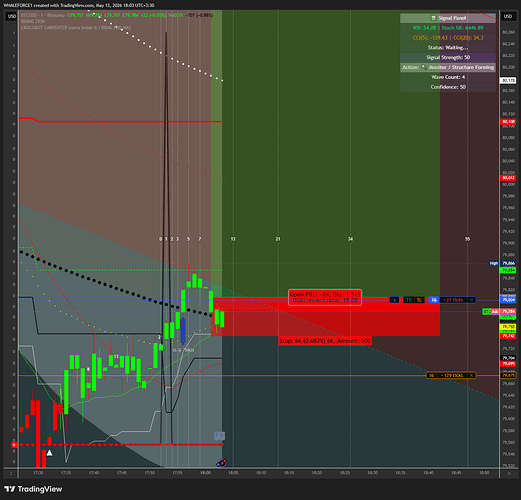Viewport: 521px width, 500px height.
Task: Click the TradingView logo
Action: [x=33, y=489]
